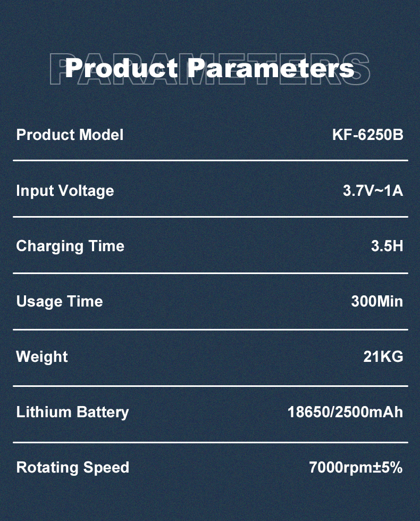Click the 300Min usage value
This screenshot has height=521, width=420.
[x=377, y=301]
